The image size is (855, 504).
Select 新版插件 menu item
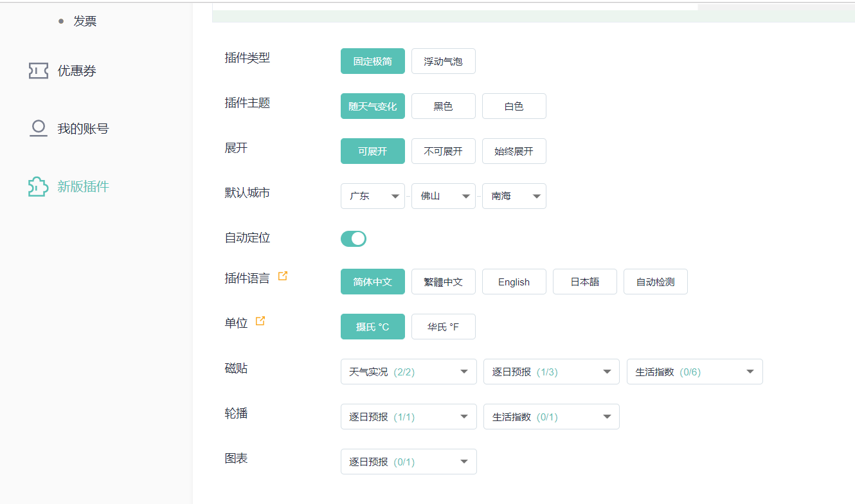pyautogui.click(x=84, y=186)
